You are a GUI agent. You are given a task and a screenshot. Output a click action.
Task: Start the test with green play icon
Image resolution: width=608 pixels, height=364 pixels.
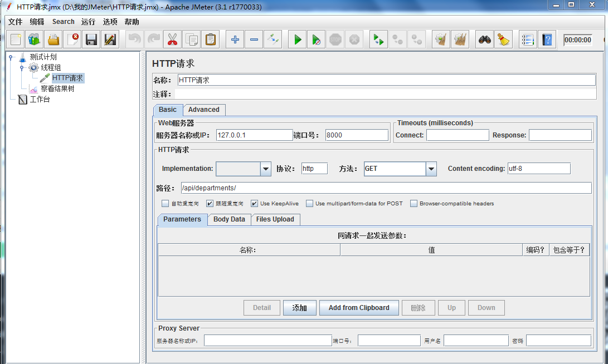coord(298,40)
